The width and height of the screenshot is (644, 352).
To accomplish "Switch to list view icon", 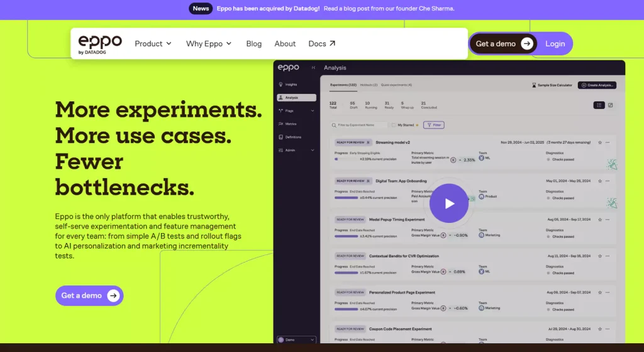I will (599, 105).
